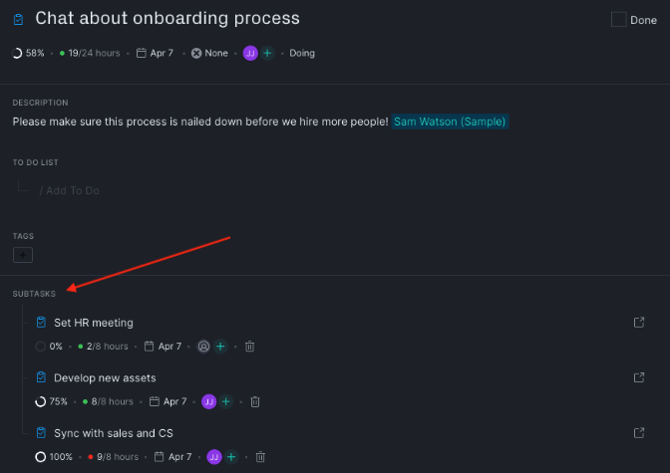Click trash icon for Sync with sales subtask
This screenshot has width=670, height=473.
click(x=260, y=457)
